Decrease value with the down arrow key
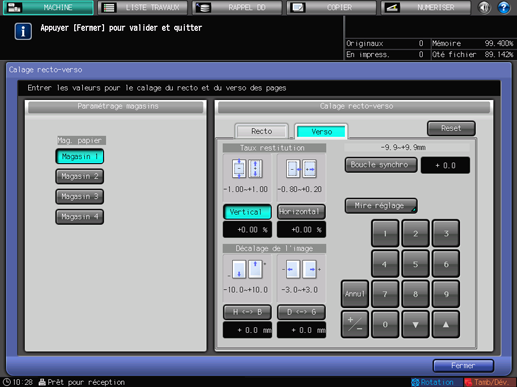The width and height of the screenshot is (517, 387). pyautogui.click(x=415, y=324)
